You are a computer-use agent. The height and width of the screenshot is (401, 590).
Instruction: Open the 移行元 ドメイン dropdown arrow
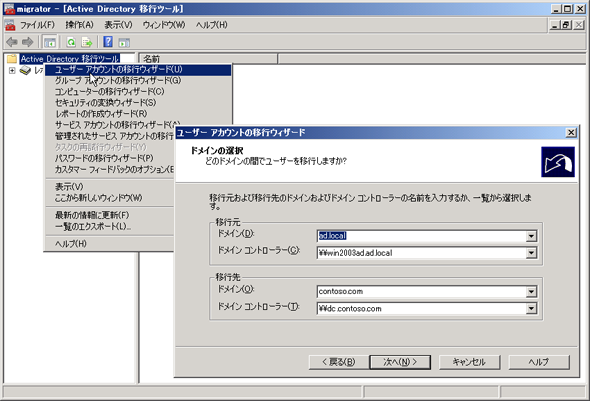[531, 236]
